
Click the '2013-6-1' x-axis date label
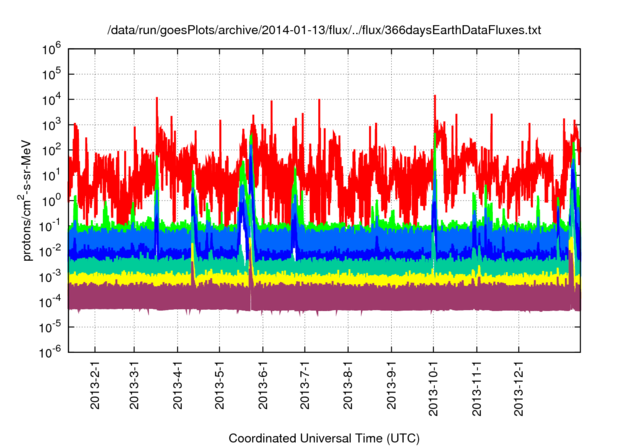(263, 385)
